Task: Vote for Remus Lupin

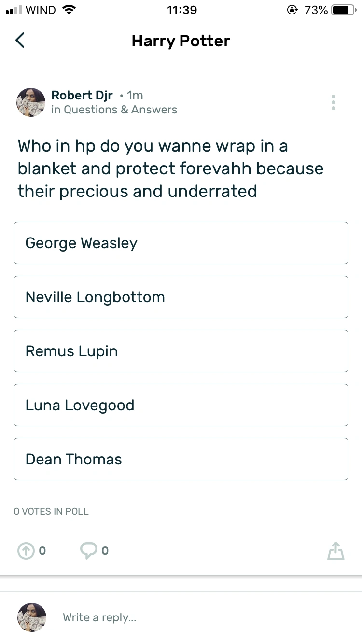Action: click(181, 351)
